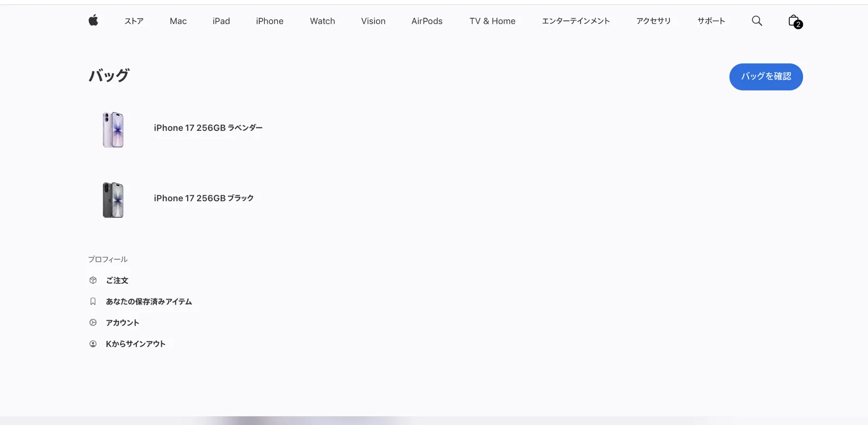Open the エンターテインメント menu

coord(576,21)
